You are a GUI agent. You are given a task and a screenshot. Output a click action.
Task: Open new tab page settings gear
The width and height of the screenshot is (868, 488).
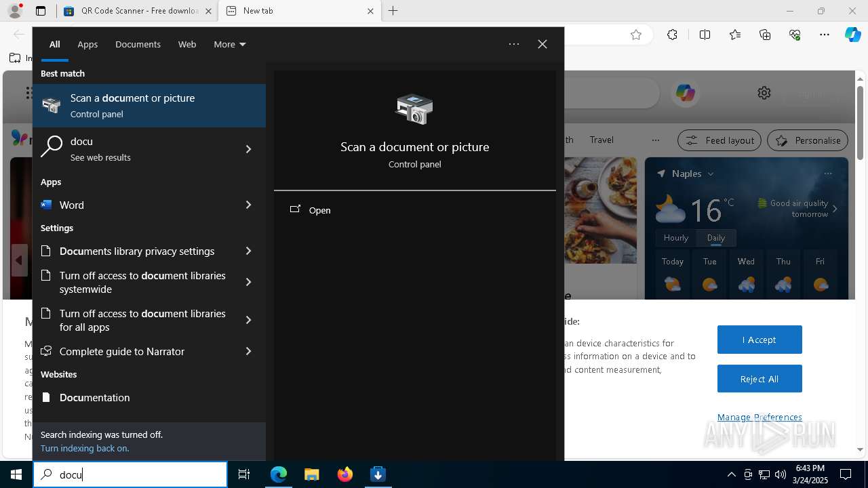pos(764,93)
